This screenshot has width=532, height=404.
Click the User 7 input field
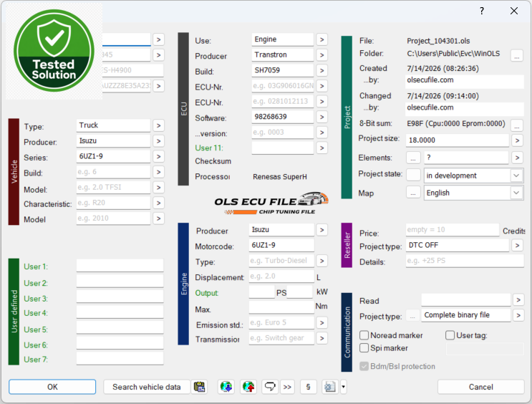pyautogui.click(x=120, y=358)
